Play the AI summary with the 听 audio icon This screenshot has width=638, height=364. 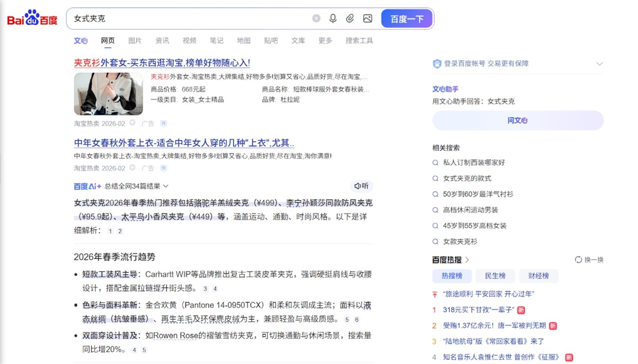[x=360, y=186]
